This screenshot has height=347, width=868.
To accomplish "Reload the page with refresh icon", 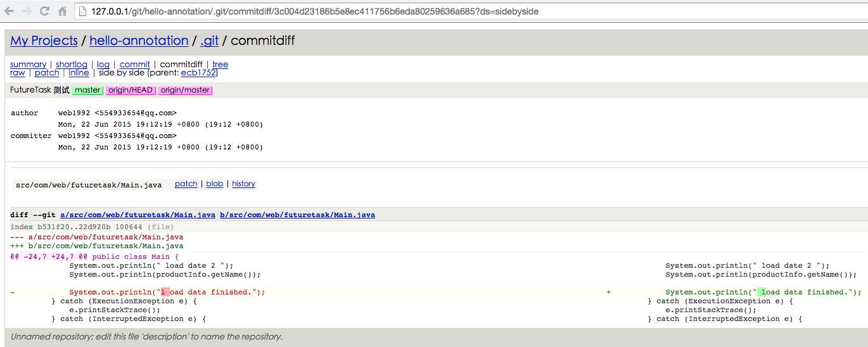I will [44, 11].
